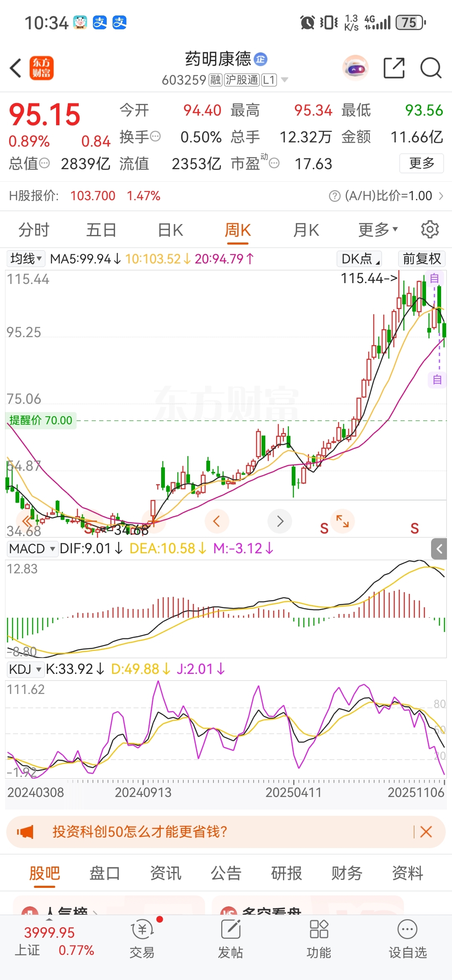
Task: Tap 115.44 high price label on chart
Action: point(368,278)
